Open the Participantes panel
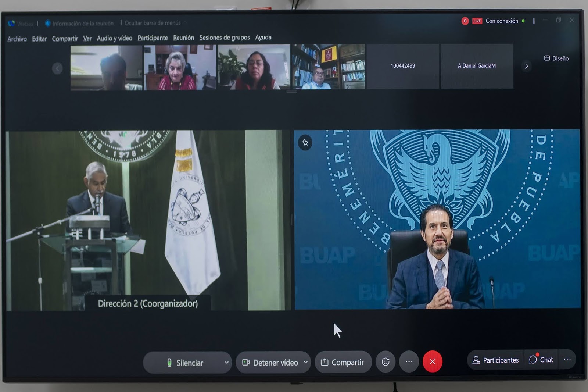Screen dimensions: 588x392 495,360
